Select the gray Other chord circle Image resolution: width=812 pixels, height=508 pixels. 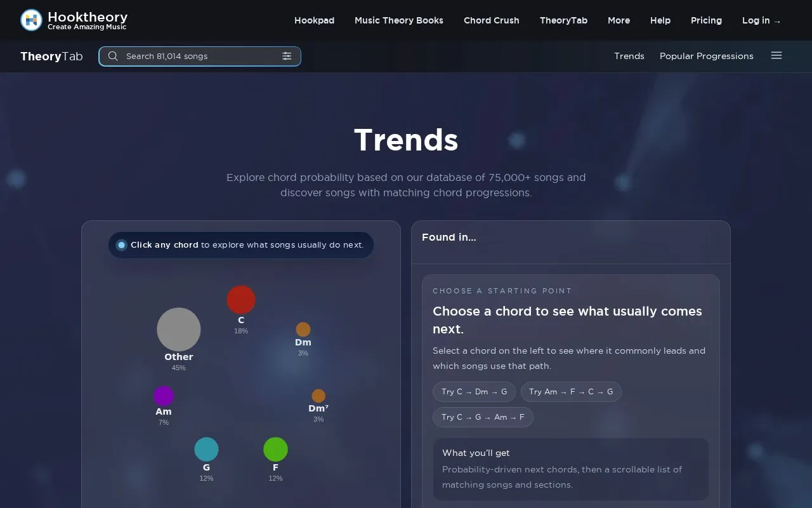click(179, 330)
